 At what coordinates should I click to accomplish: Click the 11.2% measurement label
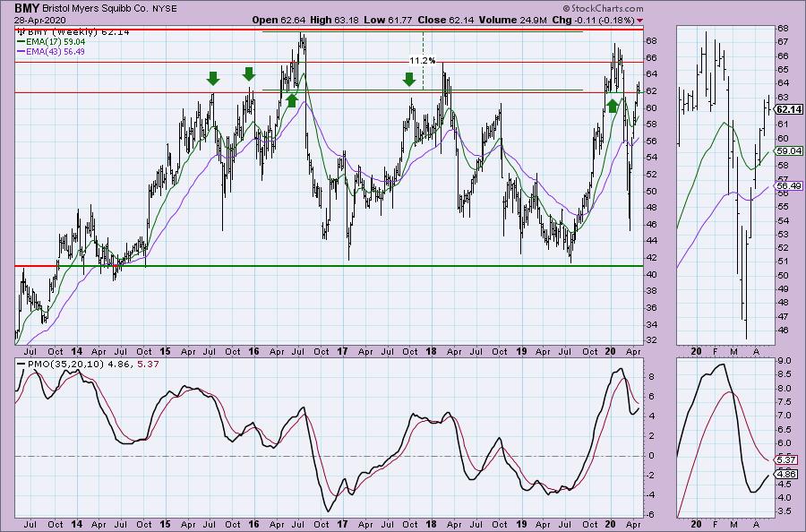pos(423,61)
